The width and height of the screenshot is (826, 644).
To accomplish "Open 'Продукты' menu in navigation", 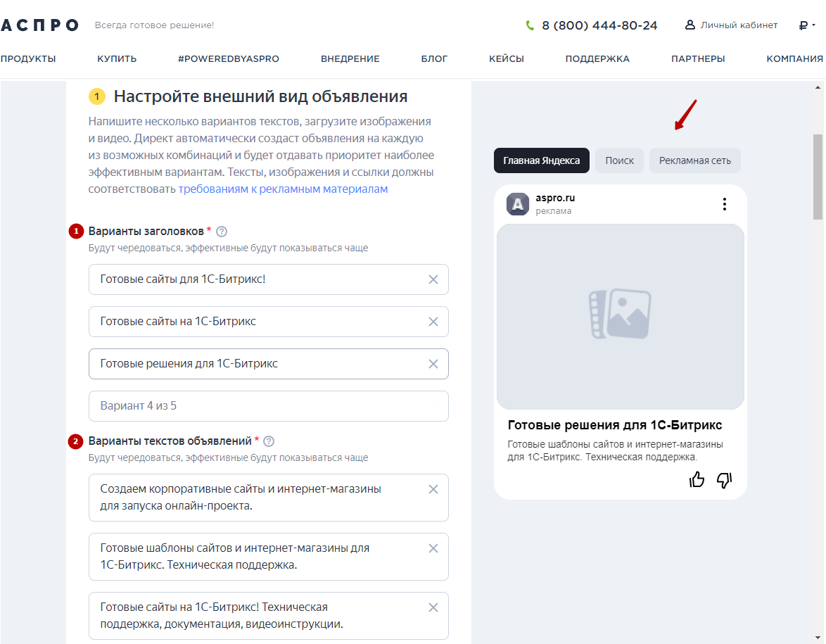I will (x=28, y=59).
